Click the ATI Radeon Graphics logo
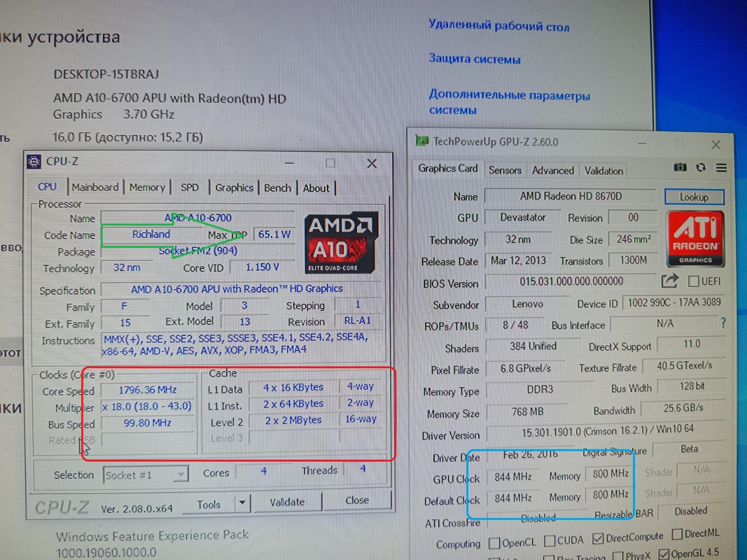The width and height of the screenshot is (747, 560). (x=695, y=239)
